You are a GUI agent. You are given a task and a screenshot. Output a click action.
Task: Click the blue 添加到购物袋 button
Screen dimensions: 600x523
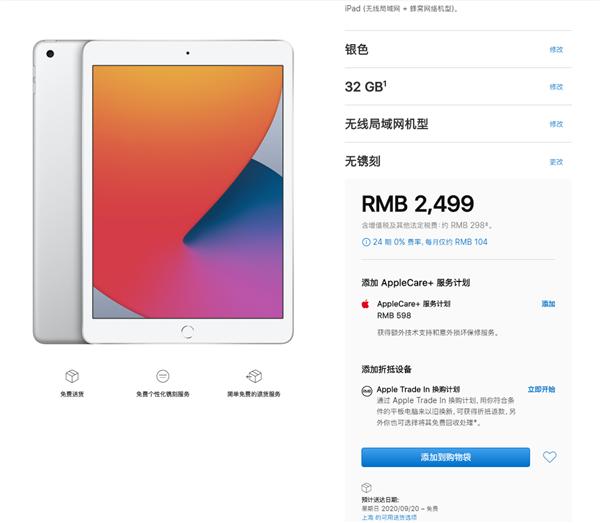coord(445,457)
